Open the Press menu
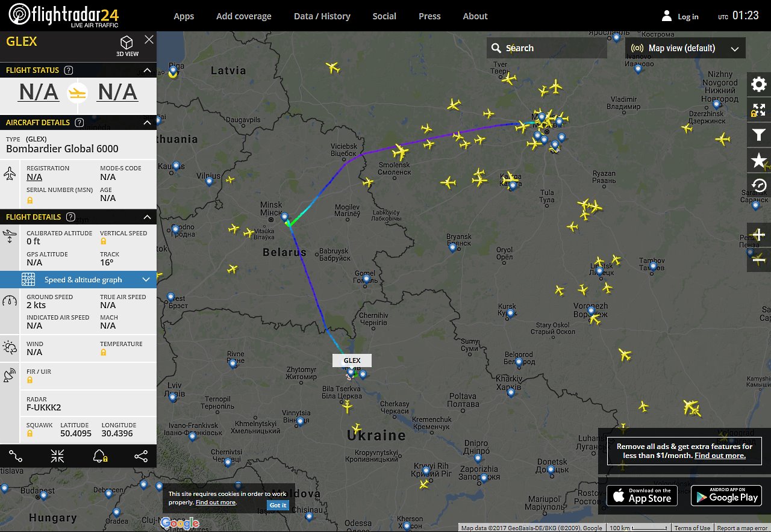Screen dimensions: 771x532 tap(429, 16)
